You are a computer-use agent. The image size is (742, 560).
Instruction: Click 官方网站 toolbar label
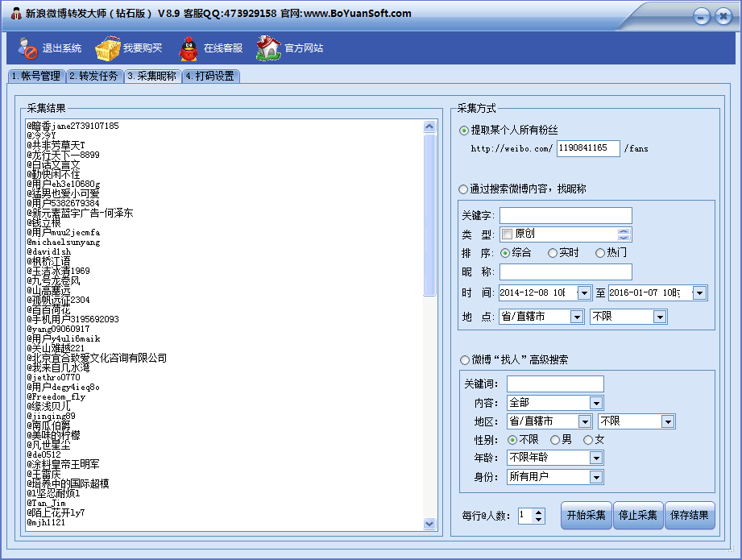304,48
